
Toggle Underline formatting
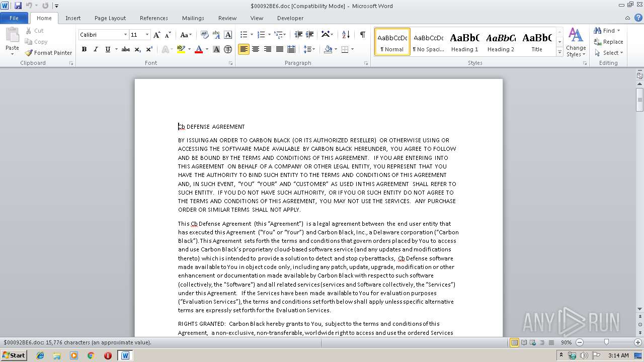[x=107, y=49]
